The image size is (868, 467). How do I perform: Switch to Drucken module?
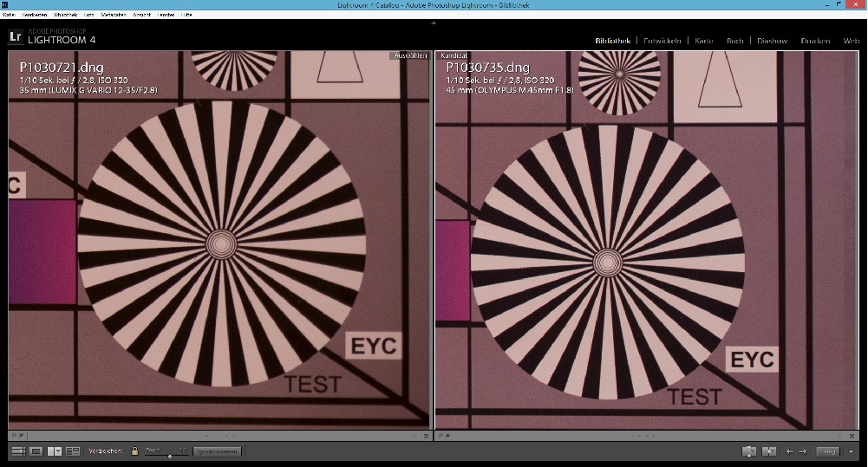click(x=815, y=41)
